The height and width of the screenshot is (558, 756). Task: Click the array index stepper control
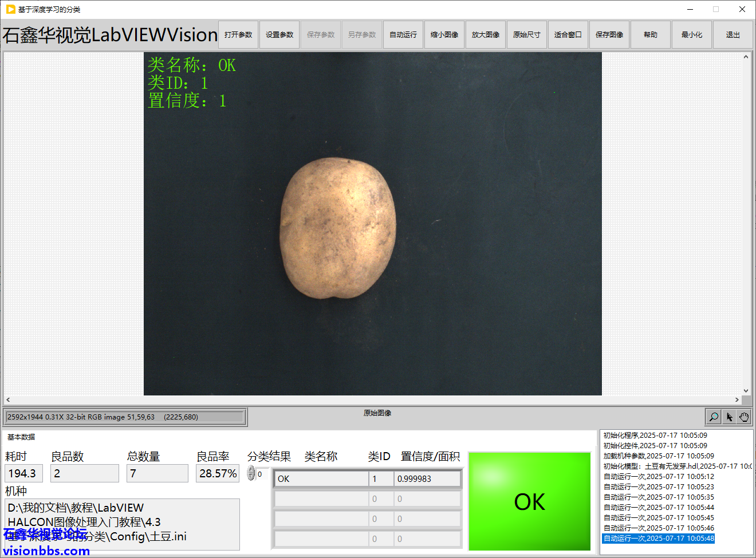(251, 473)
